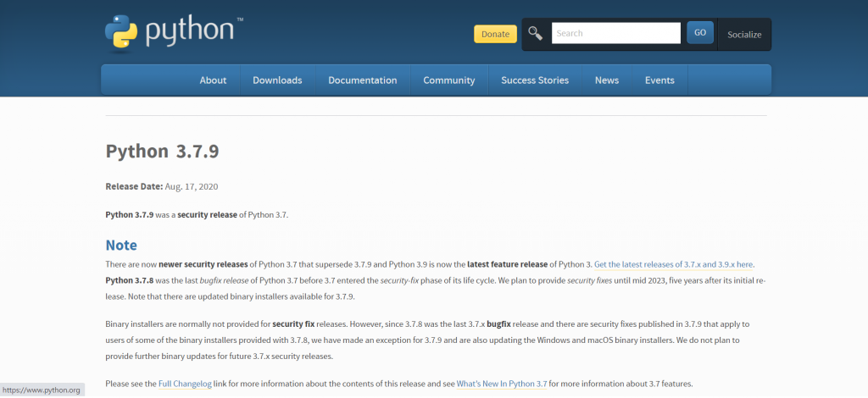Open the Full Changelog link
Screen dimensions: 868x398
tap(185, 384)
